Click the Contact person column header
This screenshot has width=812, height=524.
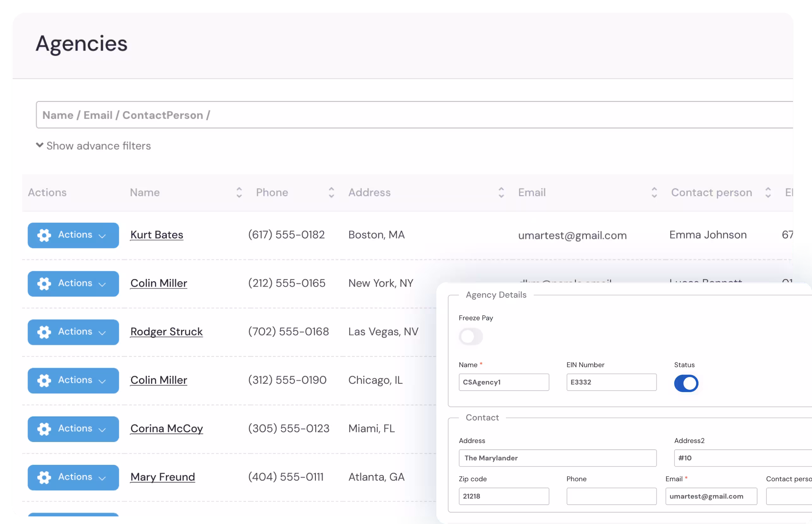click(711, 192)
